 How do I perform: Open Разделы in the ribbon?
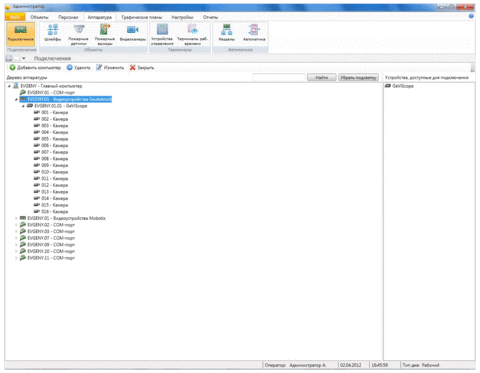click(x=227, y=33)
